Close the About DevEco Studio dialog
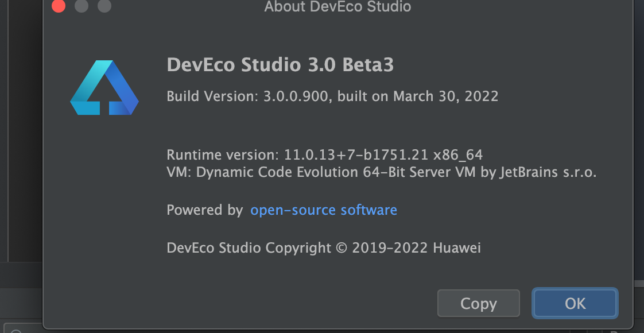This screenshot has width=644, height=333. click(x=59, y=6)
